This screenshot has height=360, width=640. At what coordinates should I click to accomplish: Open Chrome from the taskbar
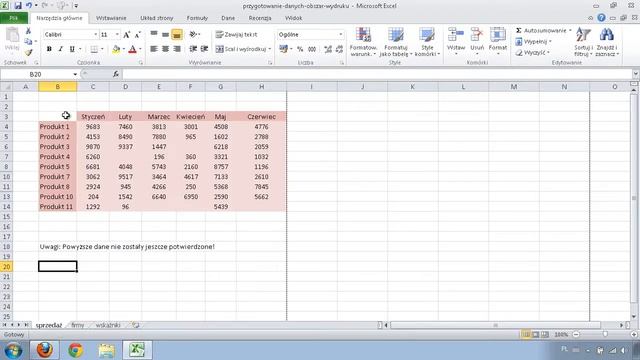click(75, 350)
